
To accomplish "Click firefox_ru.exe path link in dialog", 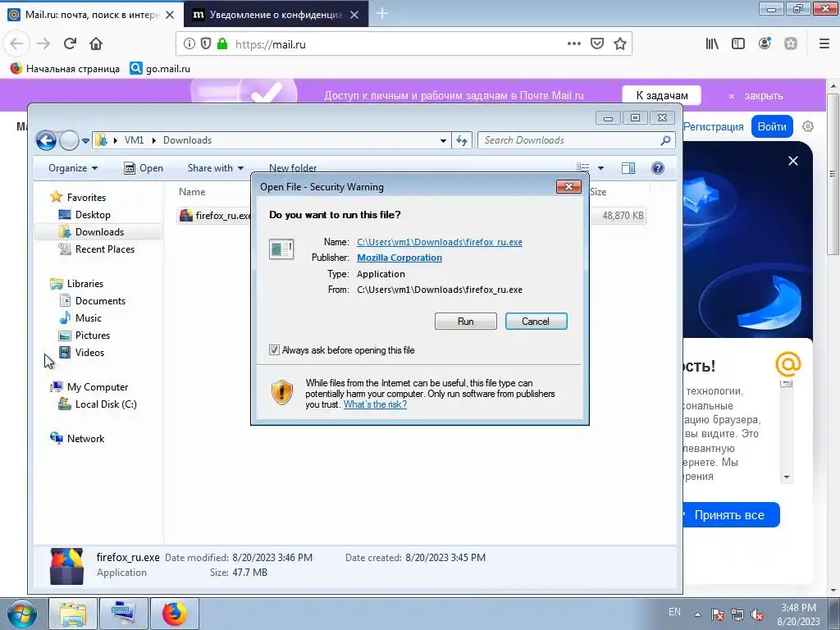I will tap(440, 242).
